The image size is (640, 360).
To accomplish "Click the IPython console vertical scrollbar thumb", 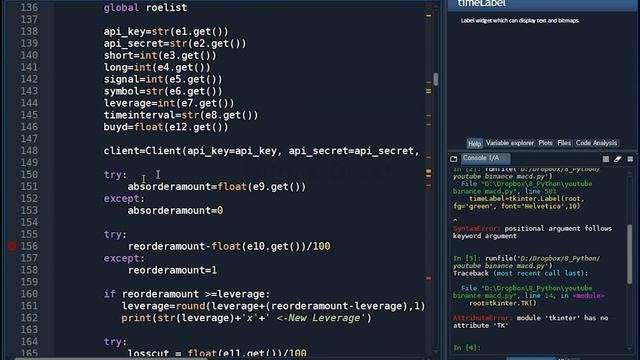I will (x=630, y=253).
